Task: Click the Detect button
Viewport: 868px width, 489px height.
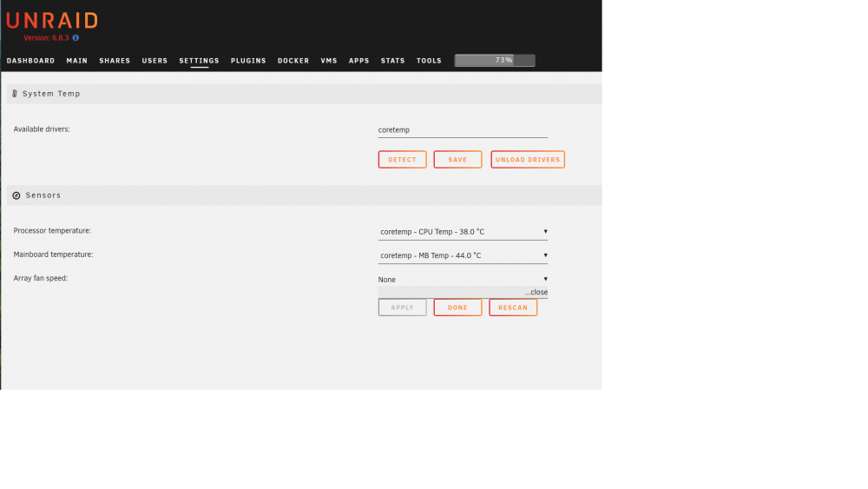Action: click(x=403, y=160)
